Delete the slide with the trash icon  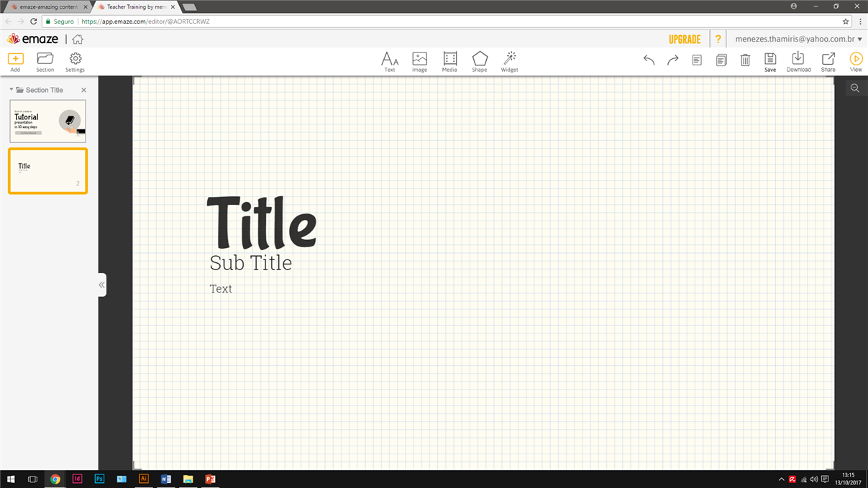tap(745, 60)
